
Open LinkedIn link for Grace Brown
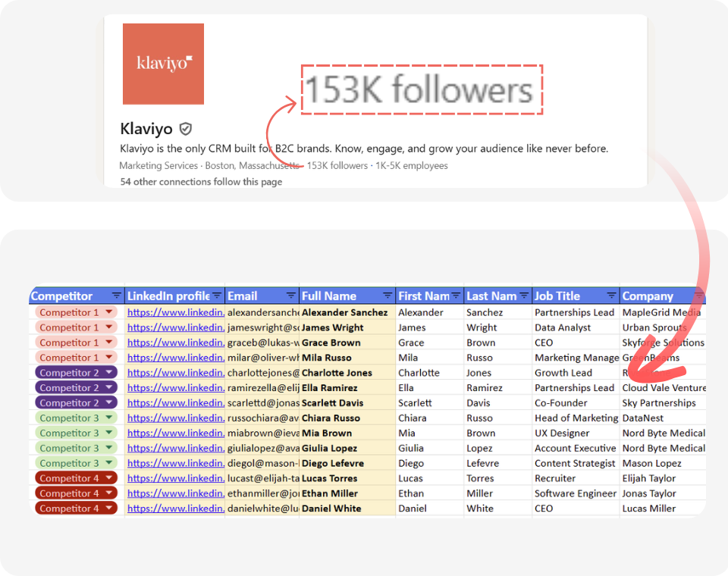click(x=176, y=343)
